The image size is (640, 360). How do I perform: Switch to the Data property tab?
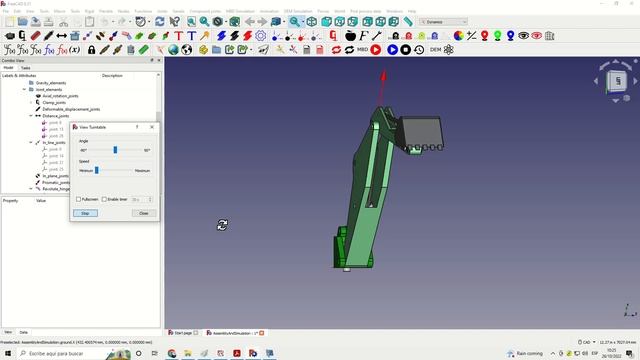coord(24,332)
